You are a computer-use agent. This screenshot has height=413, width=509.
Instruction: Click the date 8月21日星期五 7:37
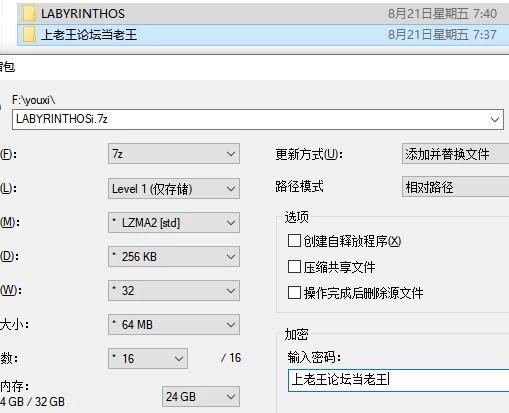442,35
